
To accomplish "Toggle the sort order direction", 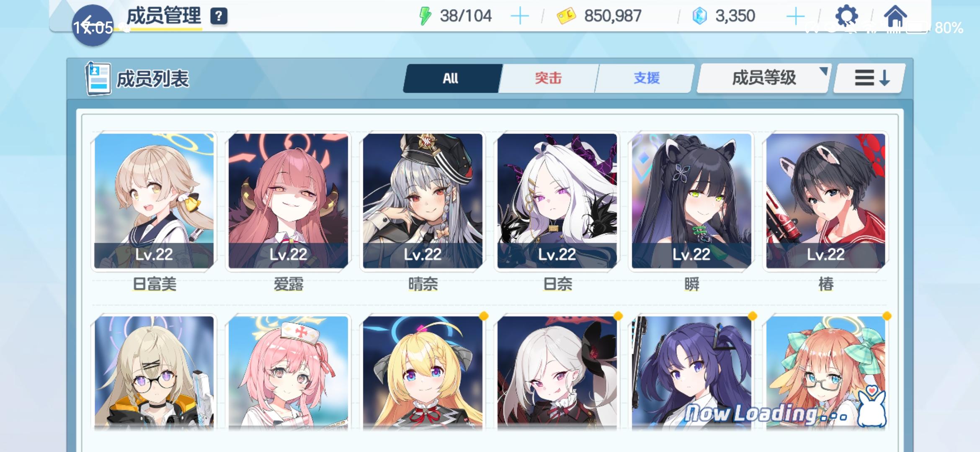I will tap(870, 78).
